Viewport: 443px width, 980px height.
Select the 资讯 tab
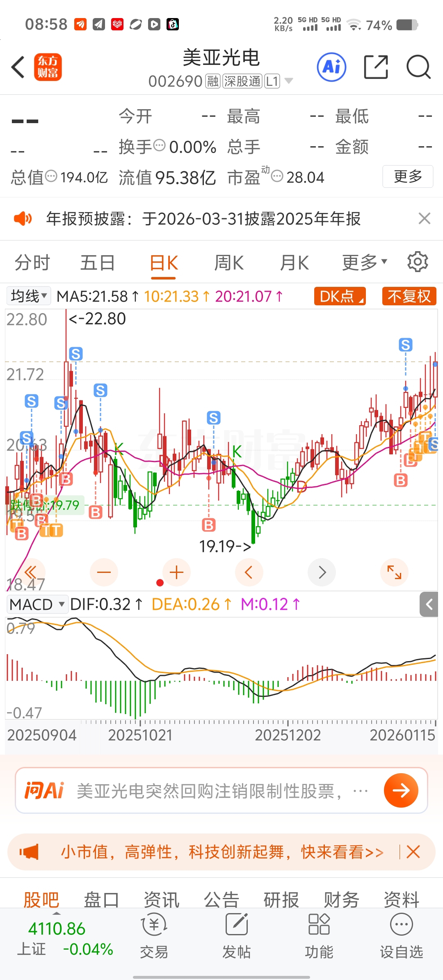pyautogui.click(x=161, y=900)
